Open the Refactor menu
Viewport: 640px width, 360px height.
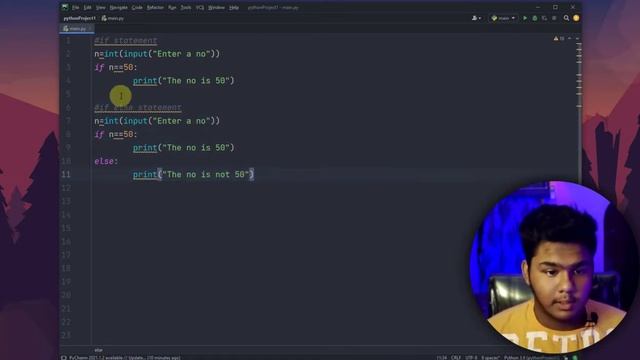tap(155, 7)
